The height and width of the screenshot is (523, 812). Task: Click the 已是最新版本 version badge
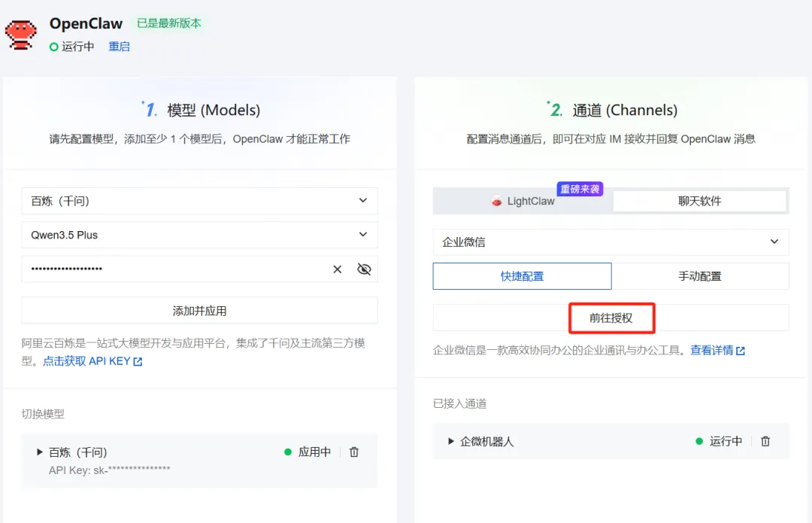coord(169,23)
